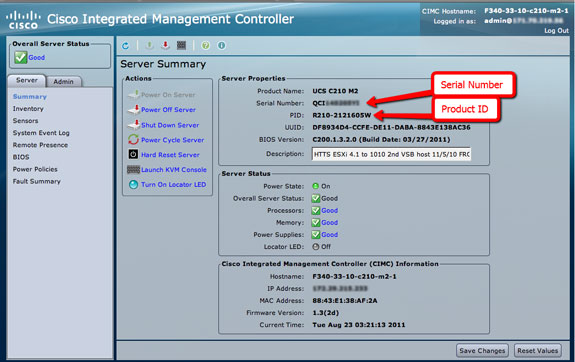Viewport: 575px width, 362px height.
Task: Open Remote Presence in the sidebar
Action: (40, 145)
